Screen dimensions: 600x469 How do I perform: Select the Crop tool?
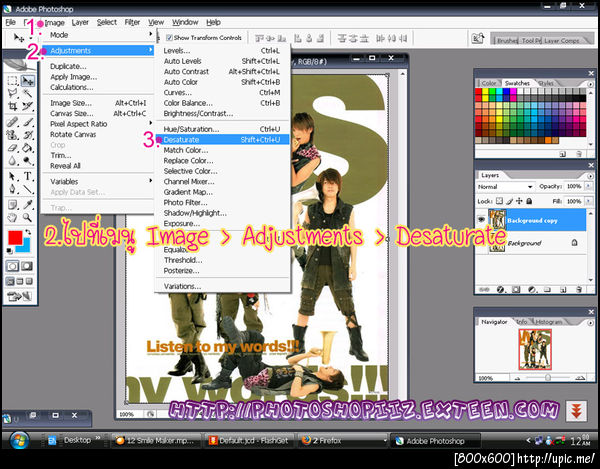point(13,106)
